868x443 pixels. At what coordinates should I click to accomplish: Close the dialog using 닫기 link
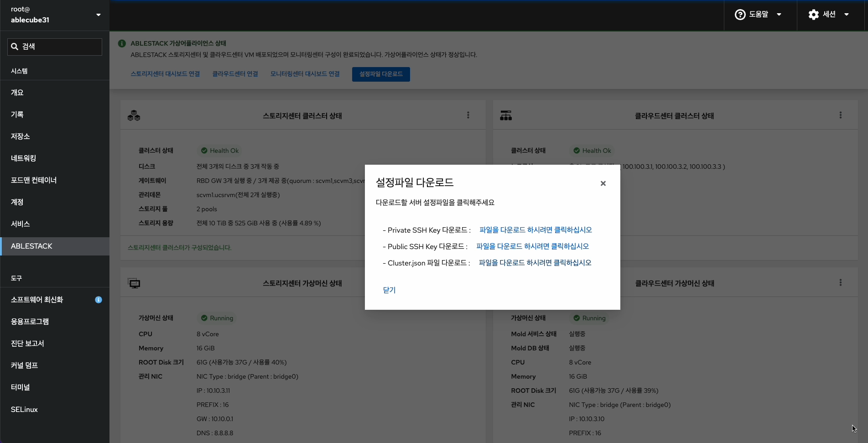pos(389,290)
